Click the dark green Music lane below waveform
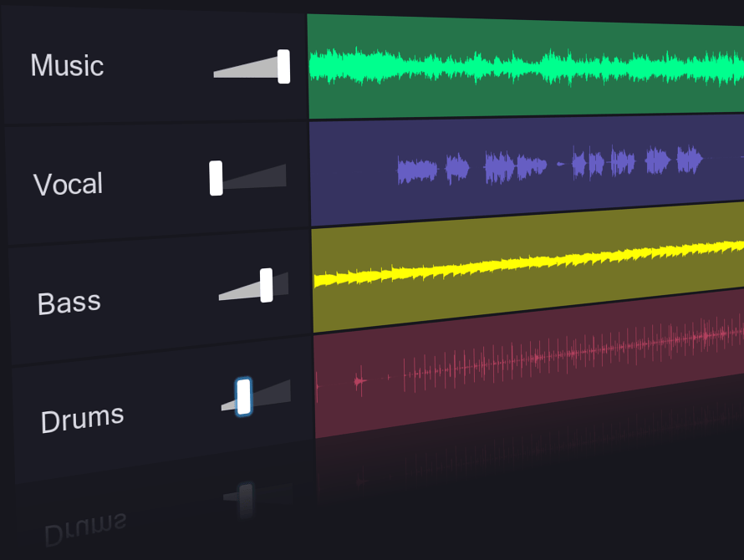744x560 pixels. (502, 100)
